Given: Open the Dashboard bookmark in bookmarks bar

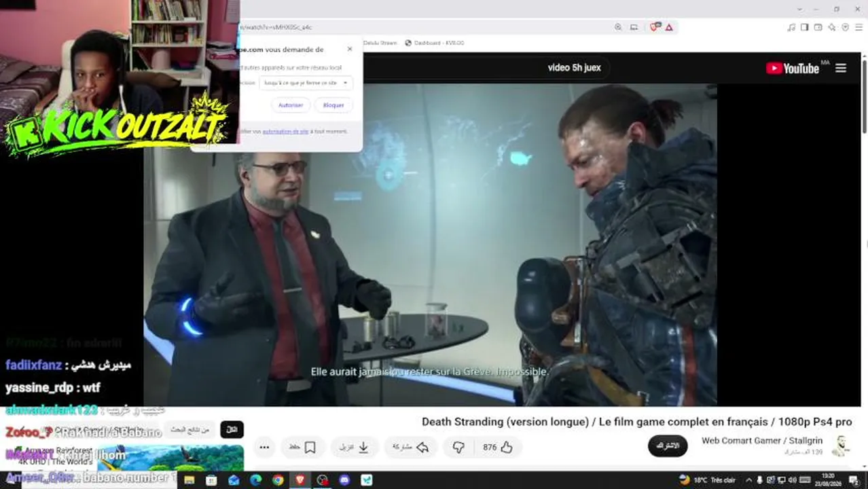Looking at the screenshot, I should coord(435,43).
